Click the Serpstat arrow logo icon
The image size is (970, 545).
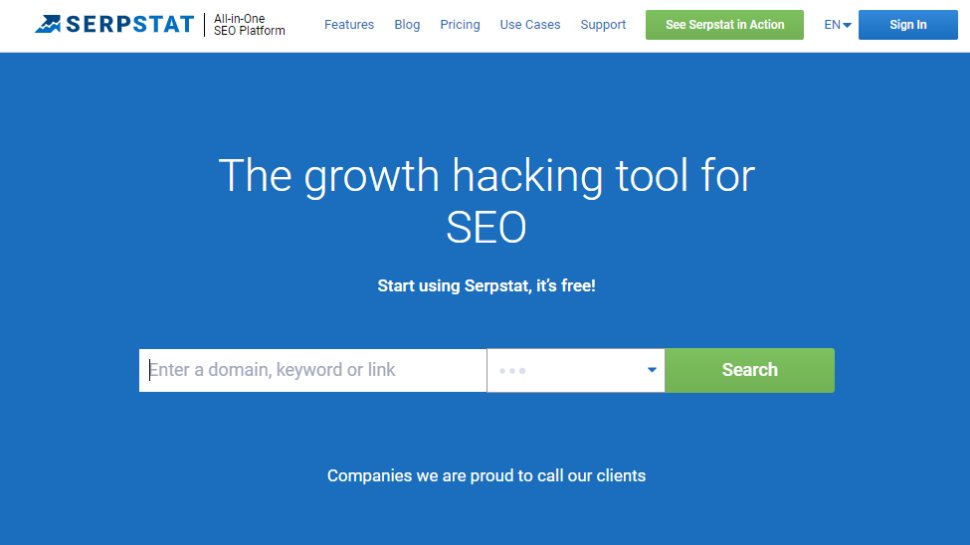point(47,24)
